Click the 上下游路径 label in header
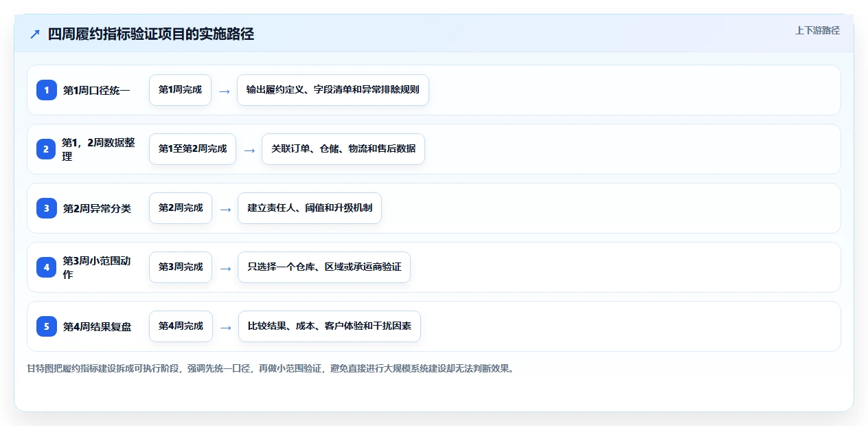The width and height of the screenshot is (868, 426). (x=817, y=30)
